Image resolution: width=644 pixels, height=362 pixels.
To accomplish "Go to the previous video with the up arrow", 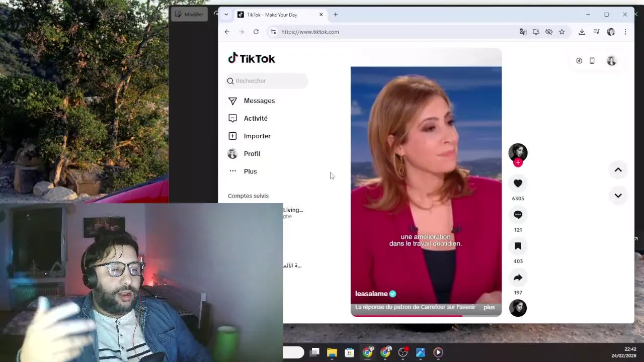I will tap(618, 170).
